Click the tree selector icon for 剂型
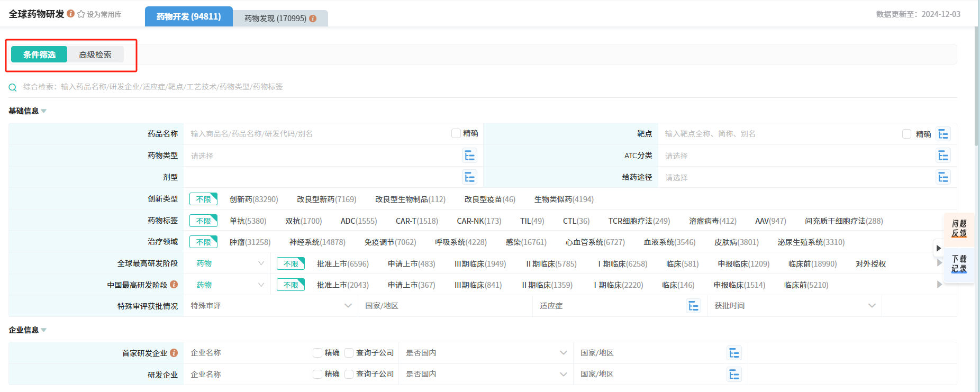The height and width of the screenshot is (392, 980). click(x=469, y=177)
